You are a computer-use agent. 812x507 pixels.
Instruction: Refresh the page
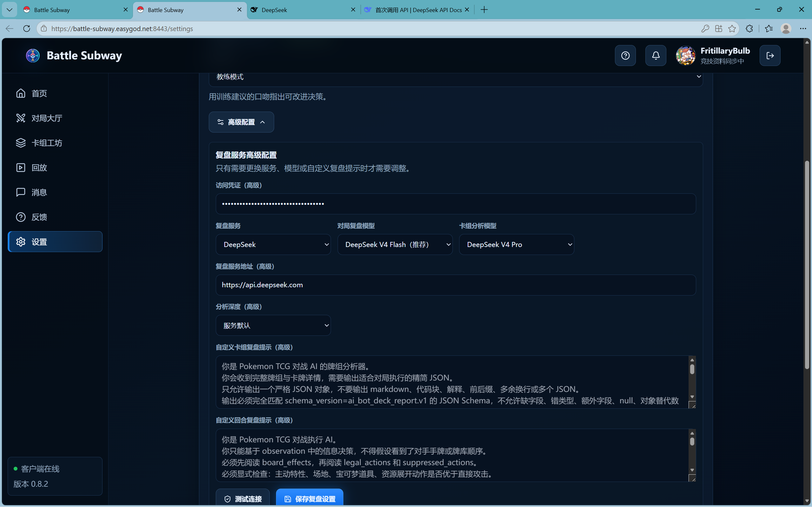[27, 29]
